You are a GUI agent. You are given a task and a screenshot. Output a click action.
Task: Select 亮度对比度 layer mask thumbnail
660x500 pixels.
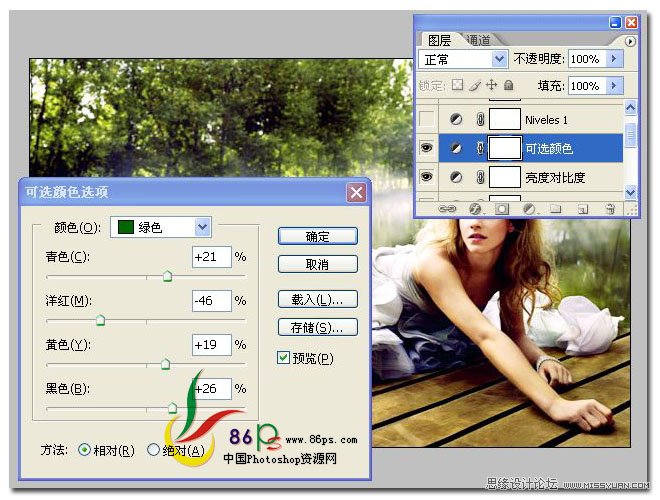(x=505, y=177)
